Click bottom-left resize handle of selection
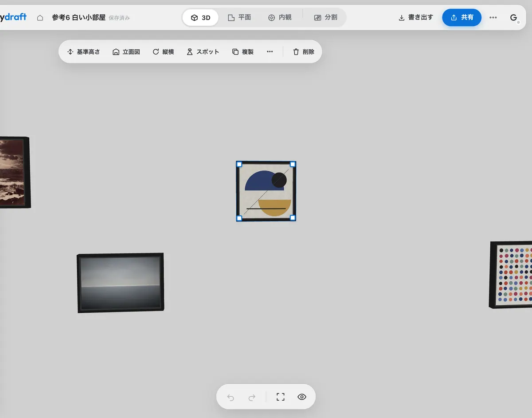Viewport: 532px width, 418px height. pyautogui.click(x=239, y=218)
